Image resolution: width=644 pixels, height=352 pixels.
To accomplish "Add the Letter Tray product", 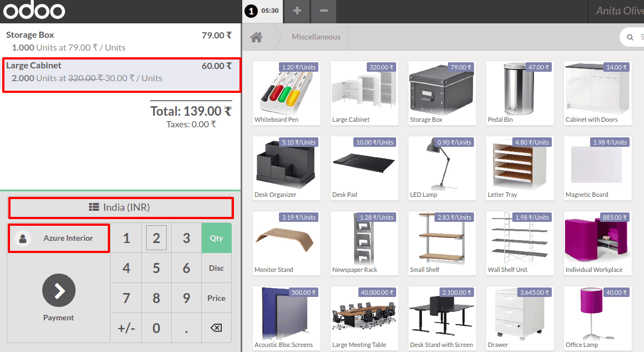I will [x=520, y=168].
